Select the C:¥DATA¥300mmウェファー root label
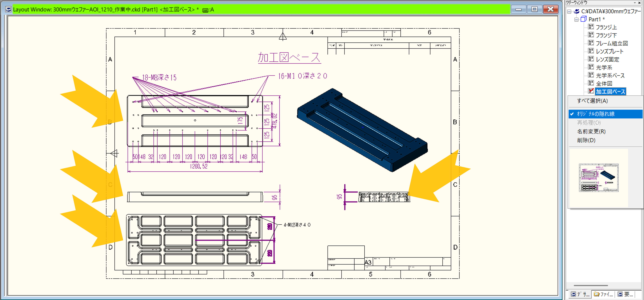This screenshot has height=300, width=644. coord(611,11)
